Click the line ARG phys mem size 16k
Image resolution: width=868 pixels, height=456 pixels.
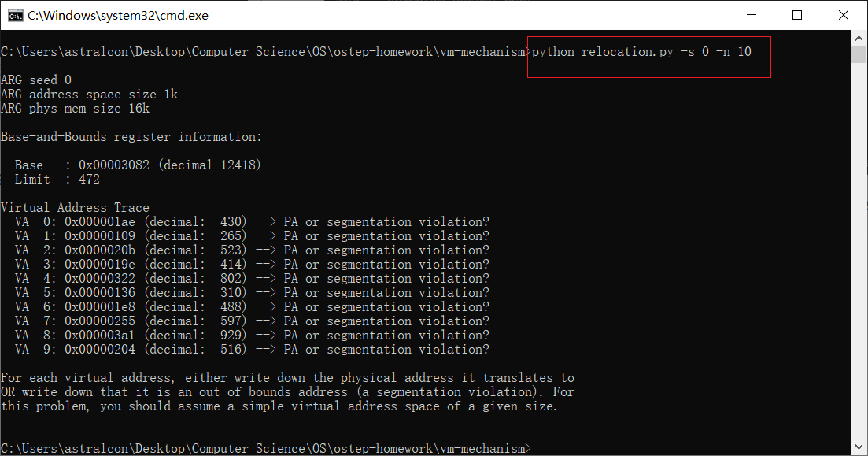(75, 109)
